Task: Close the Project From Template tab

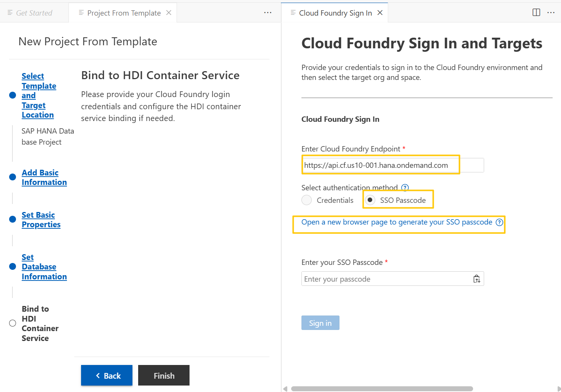Action: pos(169,13)
